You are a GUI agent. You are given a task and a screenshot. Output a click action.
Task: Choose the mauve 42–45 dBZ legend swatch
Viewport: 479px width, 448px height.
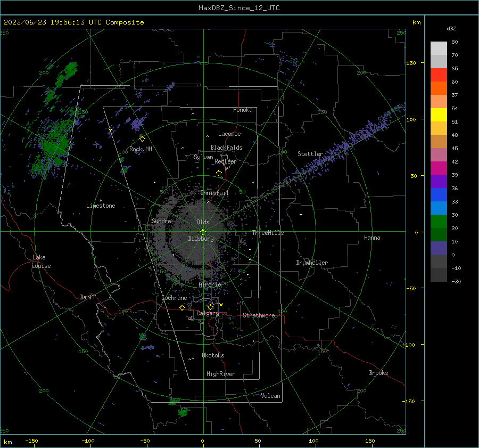tap(439, 155)
